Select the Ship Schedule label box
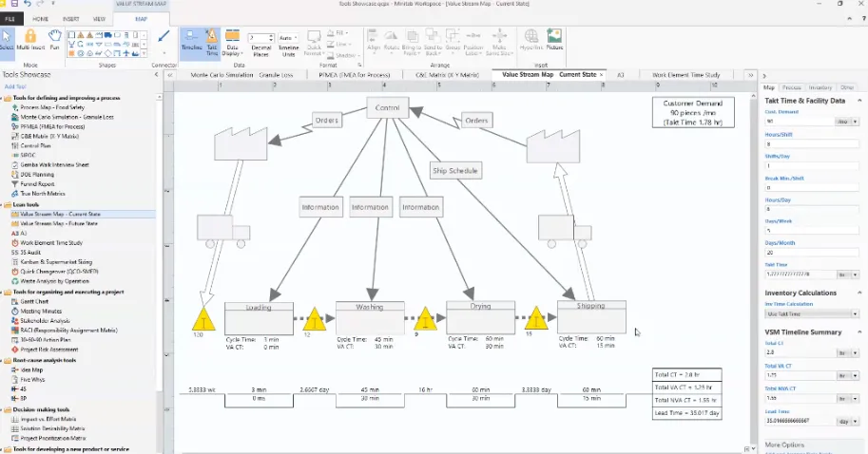This screenshot has width=868, height=454. [455, 170]
